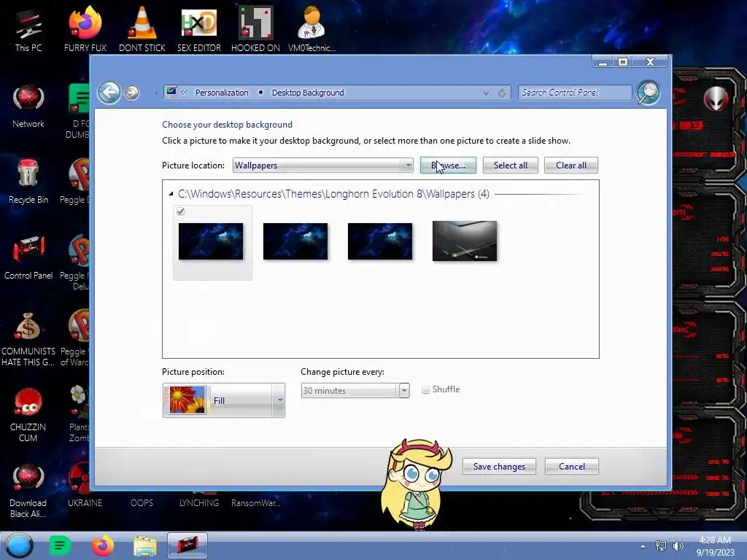Click the Browse... button
The width and height of the screenshot is (747, 560).
tap(448, 166)
